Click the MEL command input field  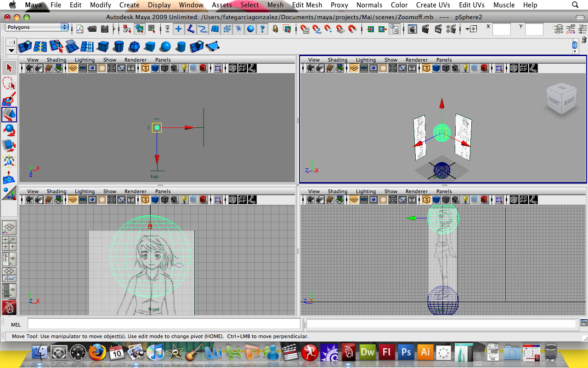pos(164,324)
